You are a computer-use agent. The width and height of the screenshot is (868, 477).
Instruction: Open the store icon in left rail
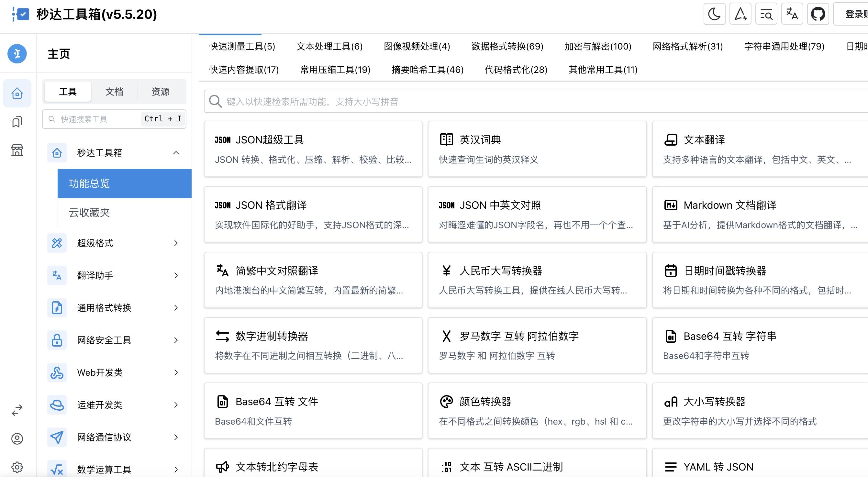click(17, 150)
